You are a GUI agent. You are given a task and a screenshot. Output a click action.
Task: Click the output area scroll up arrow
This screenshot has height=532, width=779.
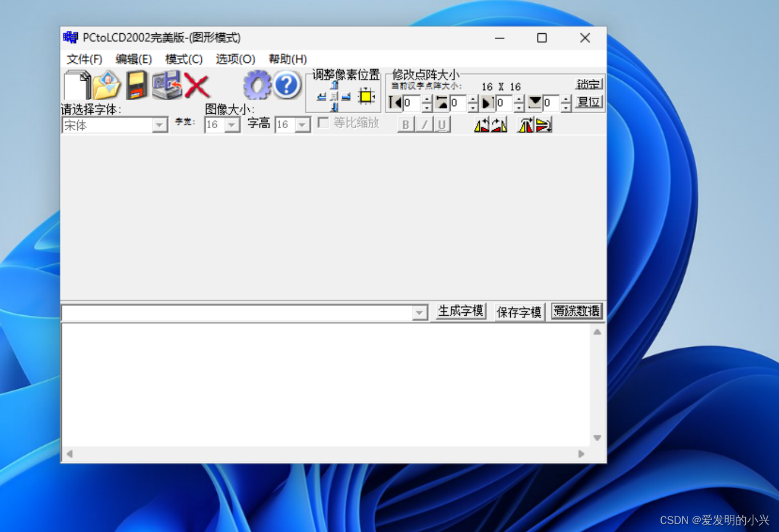[x=597, y=332]
